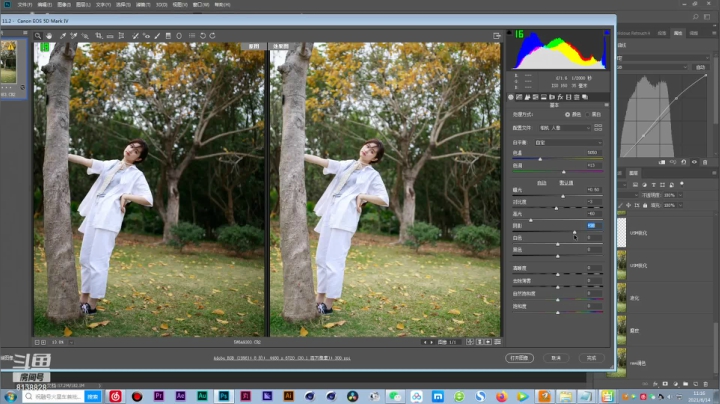The image size is (720, 404).
Task: Toggle shadow clipping warning on histogram
Action: [x=509, y=33]
